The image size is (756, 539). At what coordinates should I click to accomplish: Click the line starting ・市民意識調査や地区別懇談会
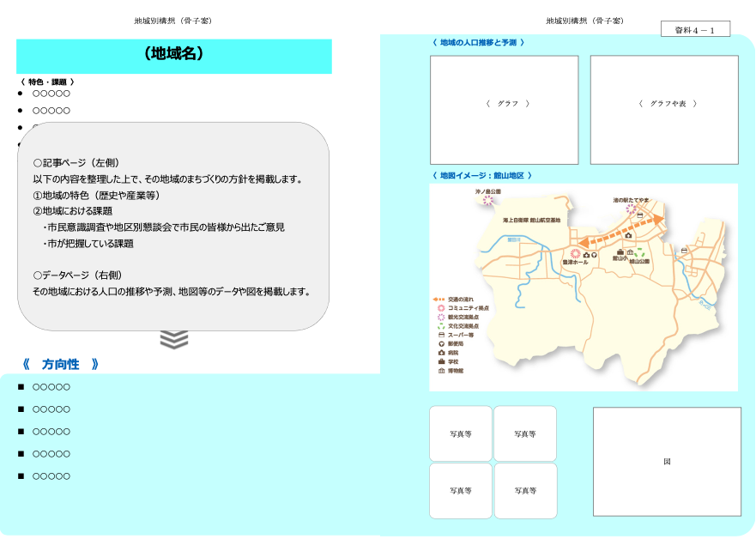163,227
